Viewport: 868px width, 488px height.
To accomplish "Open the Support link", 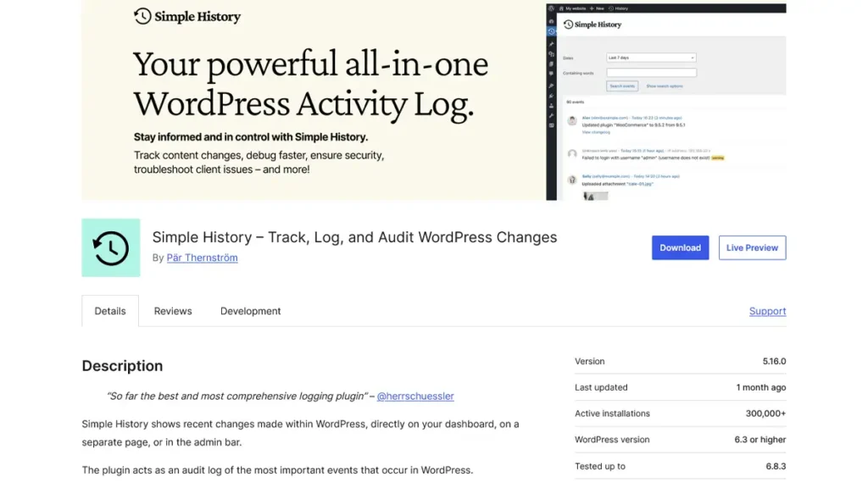I will pyautogui.click(x=767, y=311).
